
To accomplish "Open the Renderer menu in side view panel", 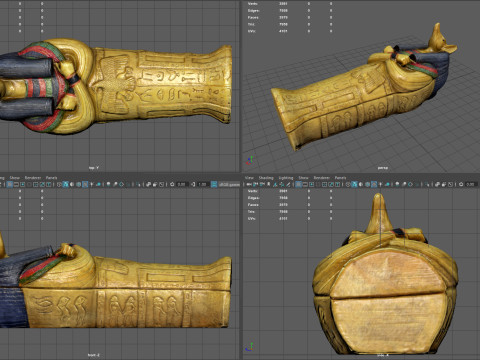I will click(x=321, y=178).
